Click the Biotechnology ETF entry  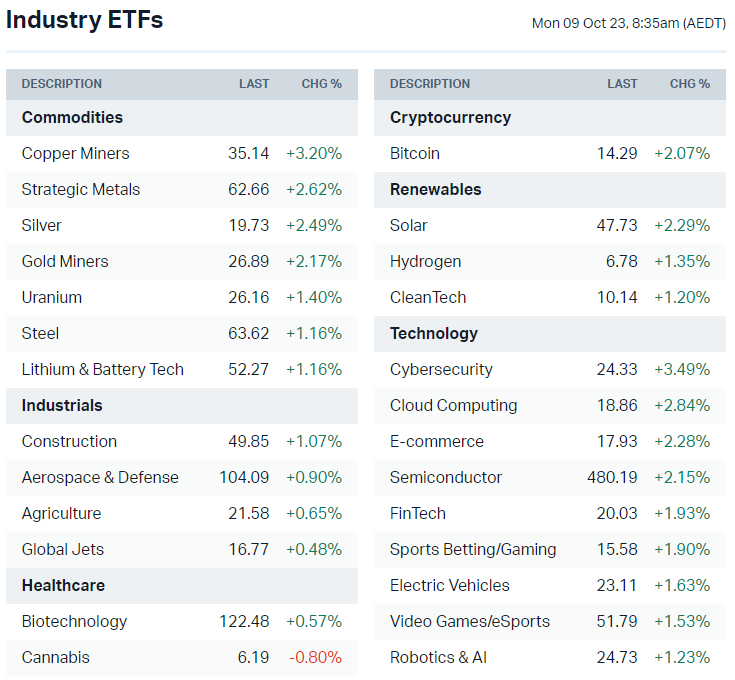point(74,621)
